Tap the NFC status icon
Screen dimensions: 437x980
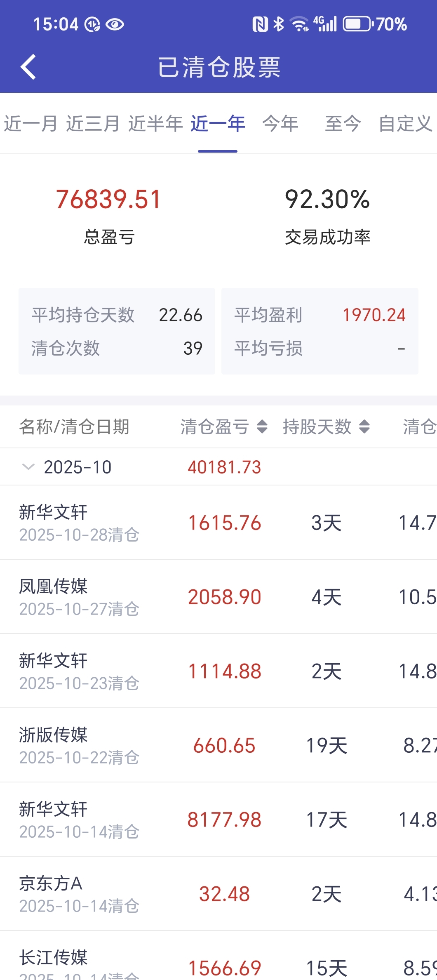[260, 24]
